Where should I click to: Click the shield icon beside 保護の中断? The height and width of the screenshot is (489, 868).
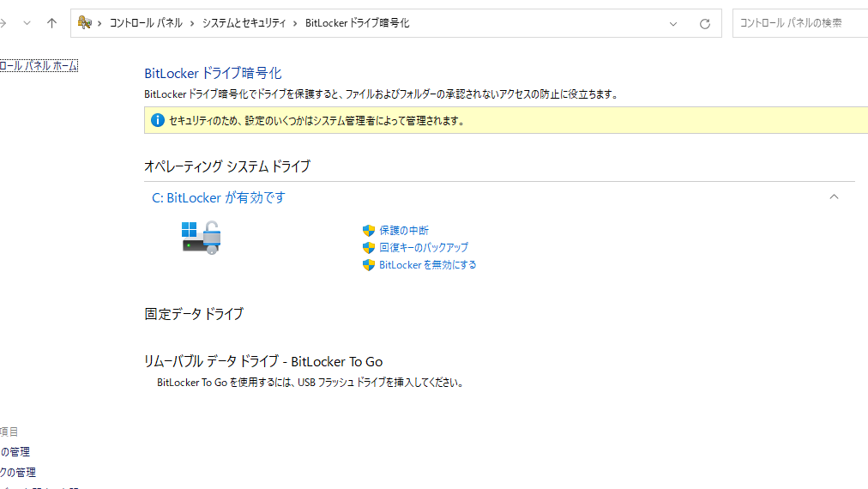[x=369, y=231]
